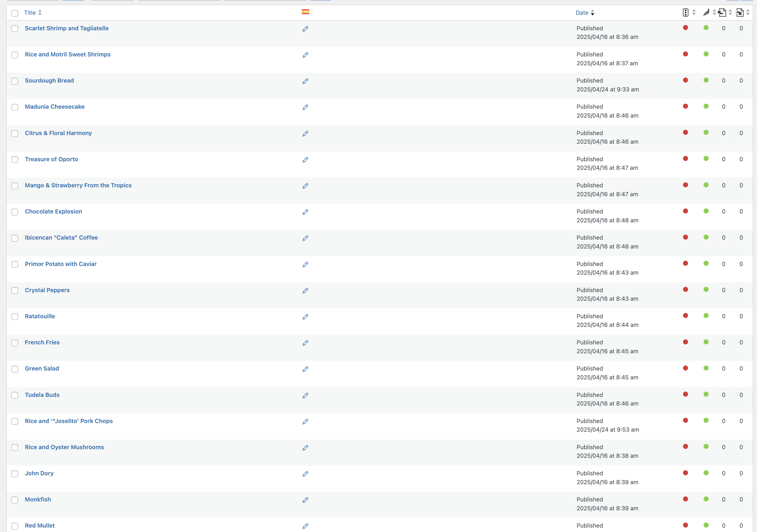
Task: Edit Spanish translation of Rice and Motril Sweet Shrimps
Action: coord(305,55)
